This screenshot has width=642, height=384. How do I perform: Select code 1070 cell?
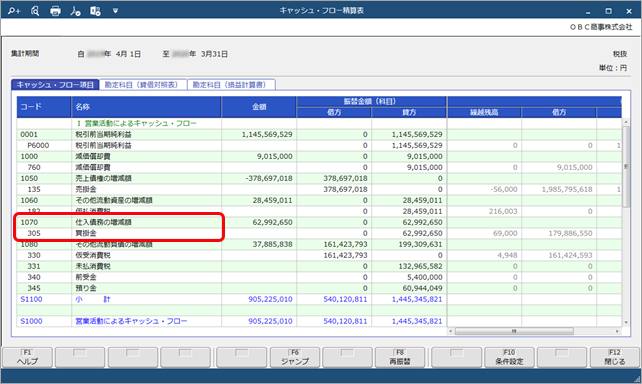click(x=44, y=222)
